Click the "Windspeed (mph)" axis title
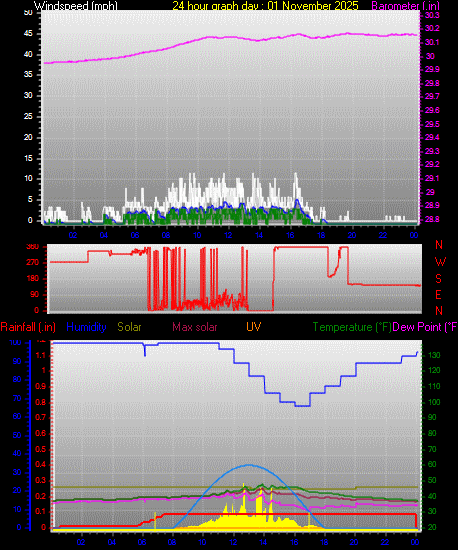Image resolution: width=458 pixels, height=550 pixels. coord(75,6)
